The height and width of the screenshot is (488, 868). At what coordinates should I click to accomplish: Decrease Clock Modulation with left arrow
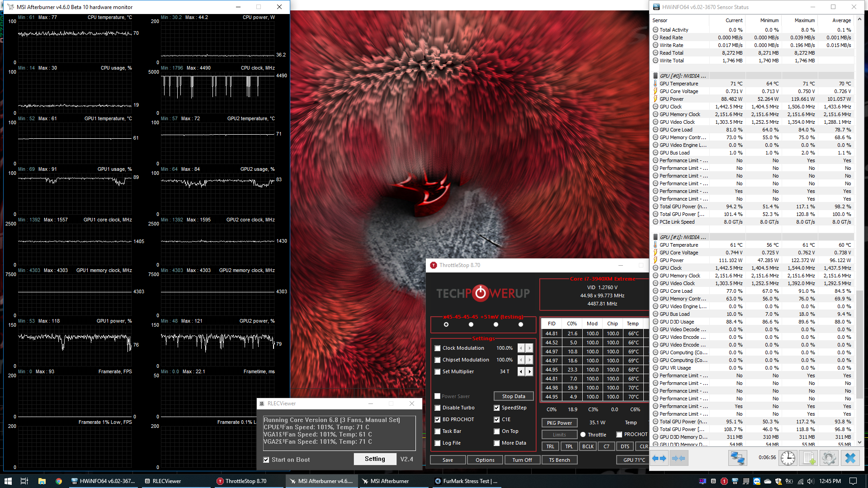point(521,348)
